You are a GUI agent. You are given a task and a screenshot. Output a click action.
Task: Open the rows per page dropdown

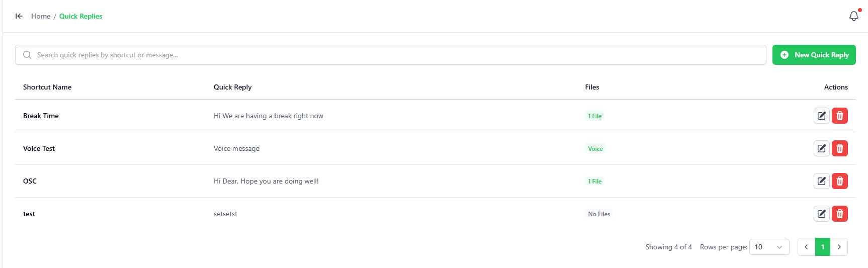coord(769,247)
